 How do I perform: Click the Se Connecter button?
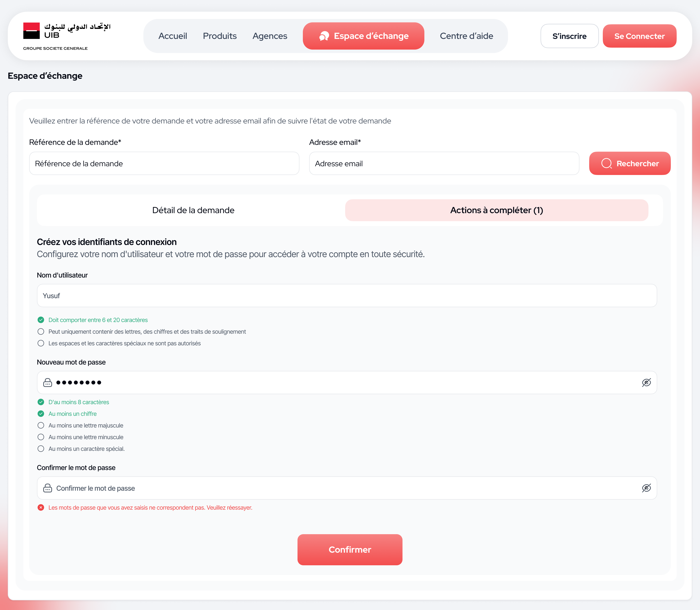(639, 36)
